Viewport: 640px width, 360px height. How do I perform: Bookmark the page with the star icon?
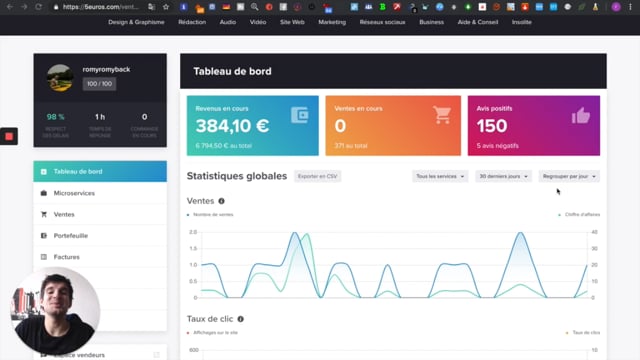(x=166, y=7)
